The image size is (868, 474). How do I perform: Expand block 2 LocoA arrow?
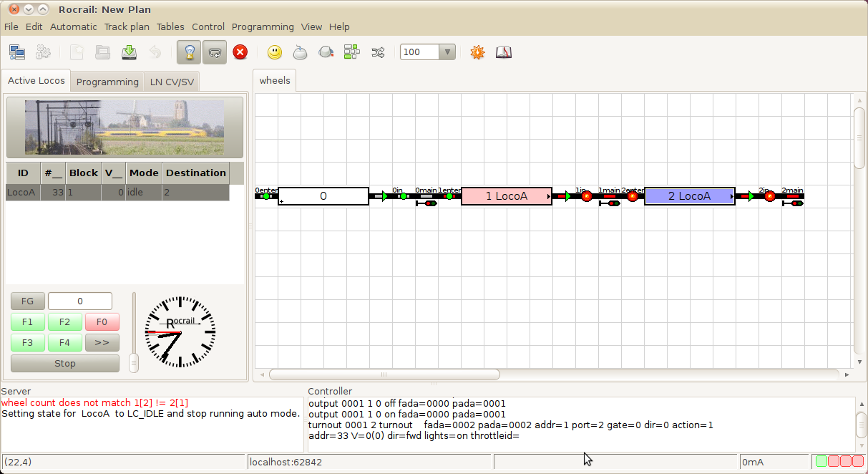tap(731, 196)
